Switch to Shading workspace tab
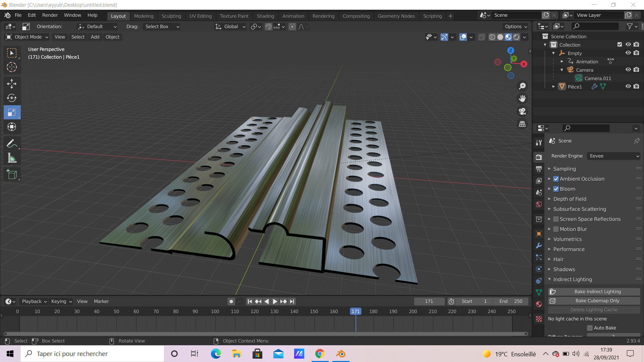Image resolution: width=644 pixels, height=362 pixels. click(265, 16)
